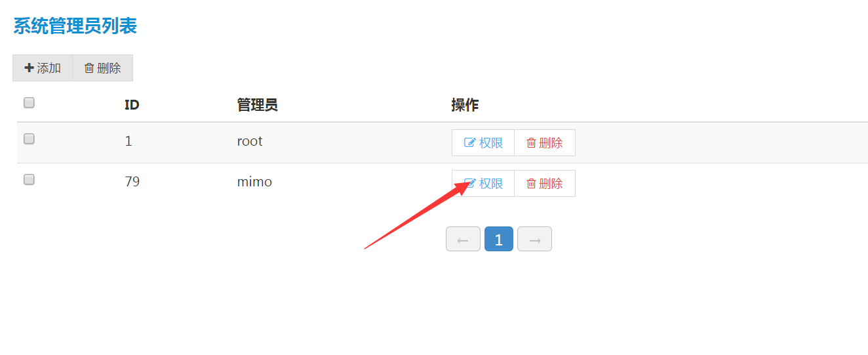This screenshot has height=355, width=868.
Task: Click the 操作 column header
Action: point(465,105)
